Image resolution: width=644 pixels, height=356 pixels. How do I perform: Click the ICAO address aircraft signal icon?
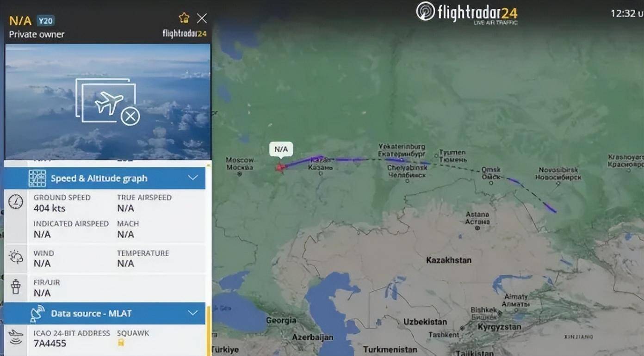coord(16,337)
